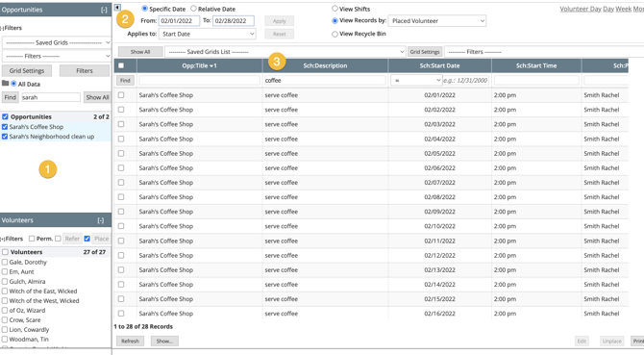Select the All Data radio button
This screenshot has width=644, height=355.
click(x=13, y=84)
